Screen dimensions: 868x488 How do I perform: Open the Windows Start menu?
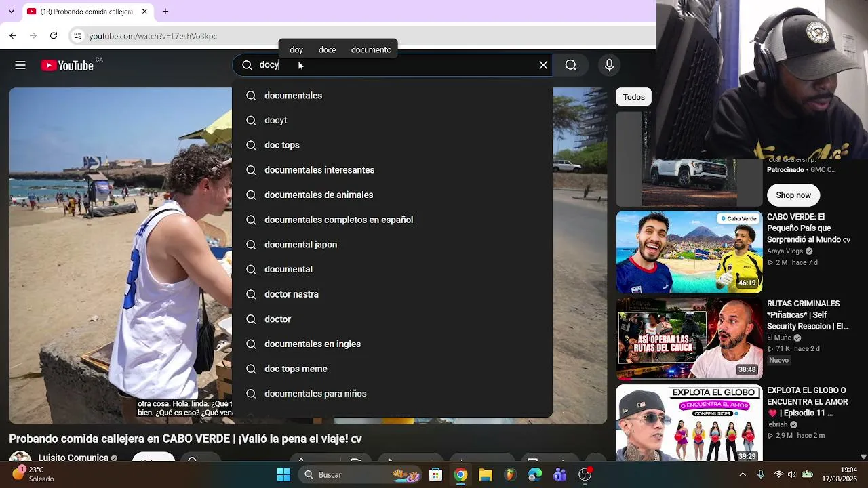coord(283,474)
